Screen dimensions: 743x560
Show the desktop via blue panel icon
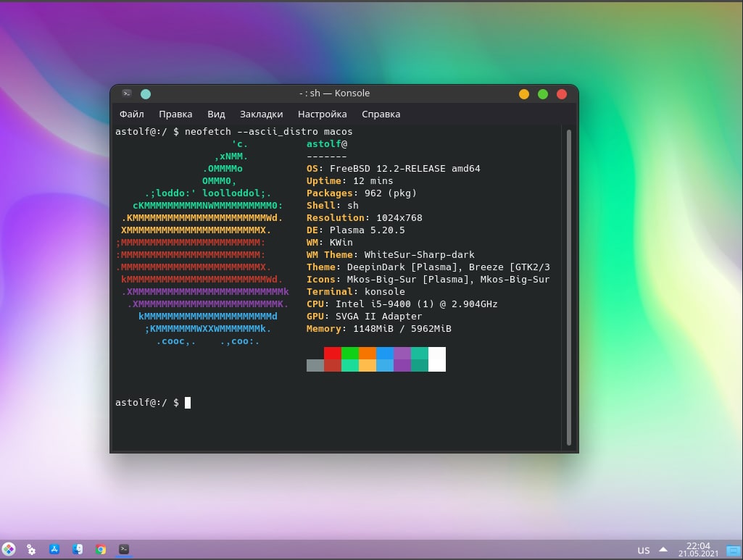coord(733,550)
